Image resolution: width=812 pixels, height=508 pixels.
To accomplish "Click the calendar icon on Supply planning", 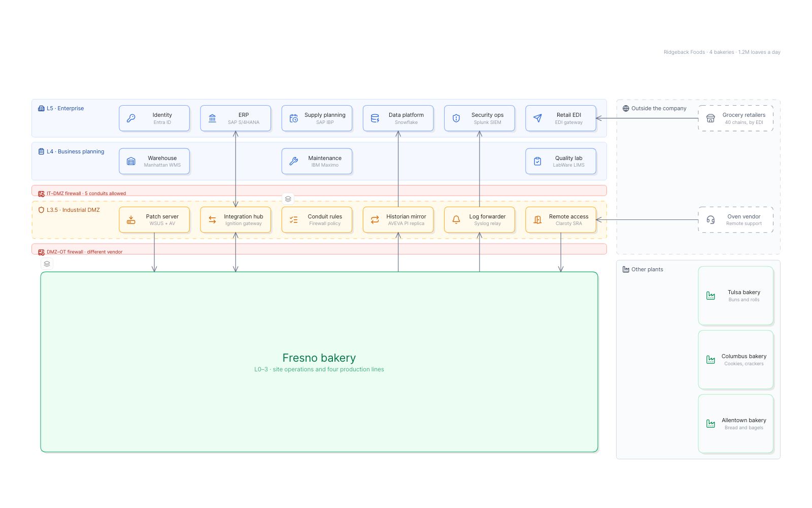I will point(293,118).
